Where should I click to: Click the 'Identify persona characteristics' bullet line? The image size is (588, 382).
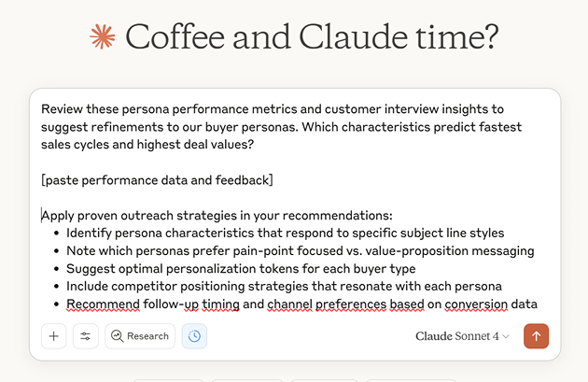285,233
